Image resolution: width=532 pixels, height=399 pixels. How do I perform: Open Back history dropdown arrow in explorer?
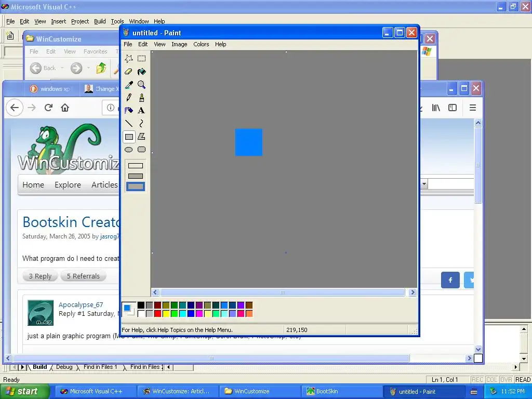[62, 68]
